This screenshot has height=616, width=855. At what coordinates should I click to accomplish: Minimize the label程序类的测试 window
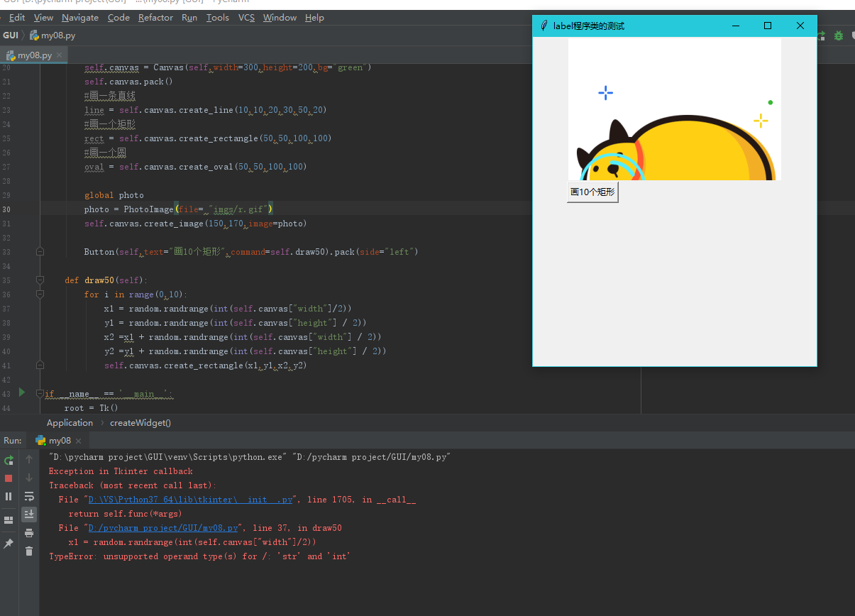coord(735,26)
